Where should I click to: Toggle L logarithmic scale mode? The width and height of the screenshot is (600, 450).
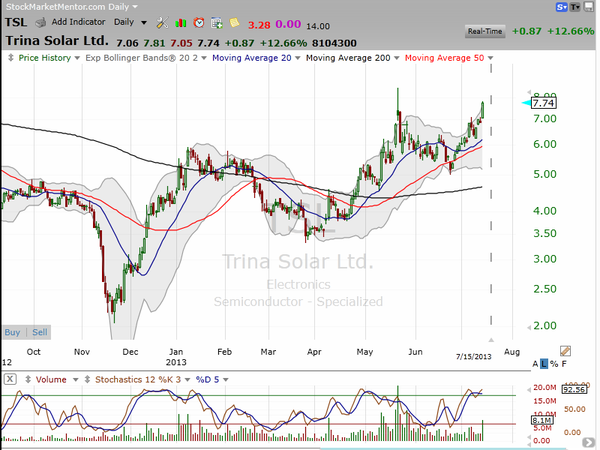544,364
